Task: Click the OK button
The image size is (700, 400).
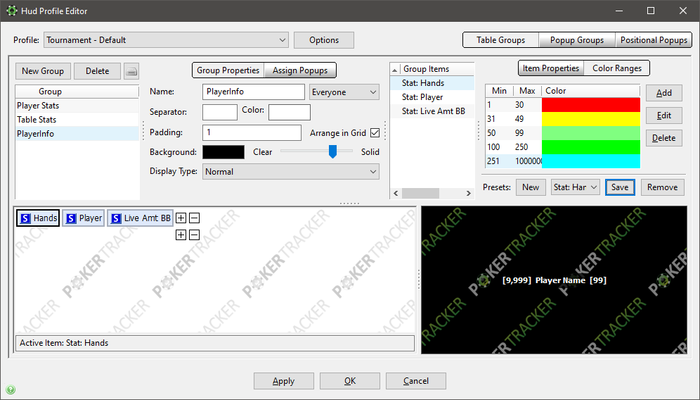Action: point(350,381)
